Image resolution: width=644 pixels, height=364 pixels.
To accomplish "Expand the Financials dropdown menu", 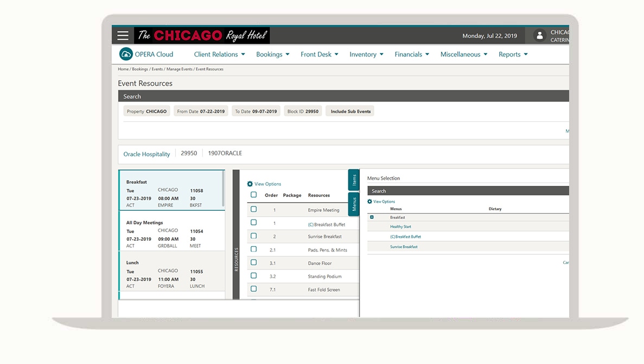I will [411, 54].
